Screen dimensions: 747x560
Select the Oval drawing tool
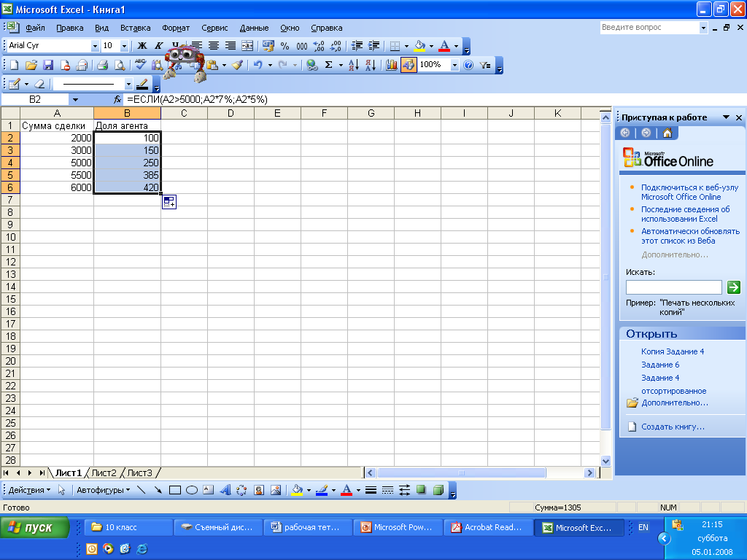tap(192, 490)
